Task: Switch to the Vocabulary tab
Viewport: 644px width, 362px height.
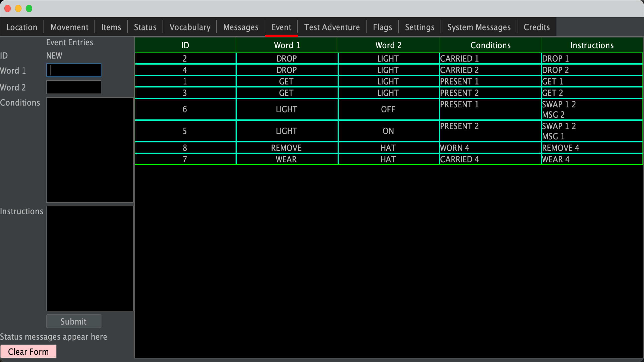Action: coord(190,27)
